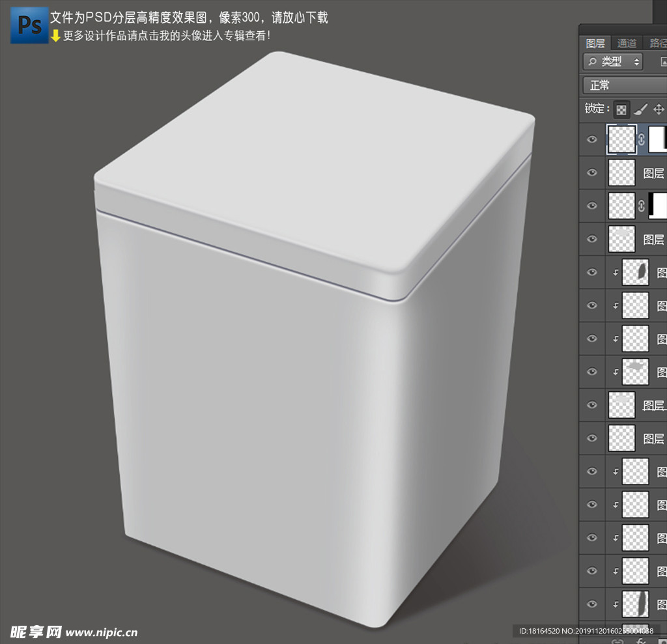Click the white box lid on canvas
This screenshot has height=644, width=667.
point(313,163)
